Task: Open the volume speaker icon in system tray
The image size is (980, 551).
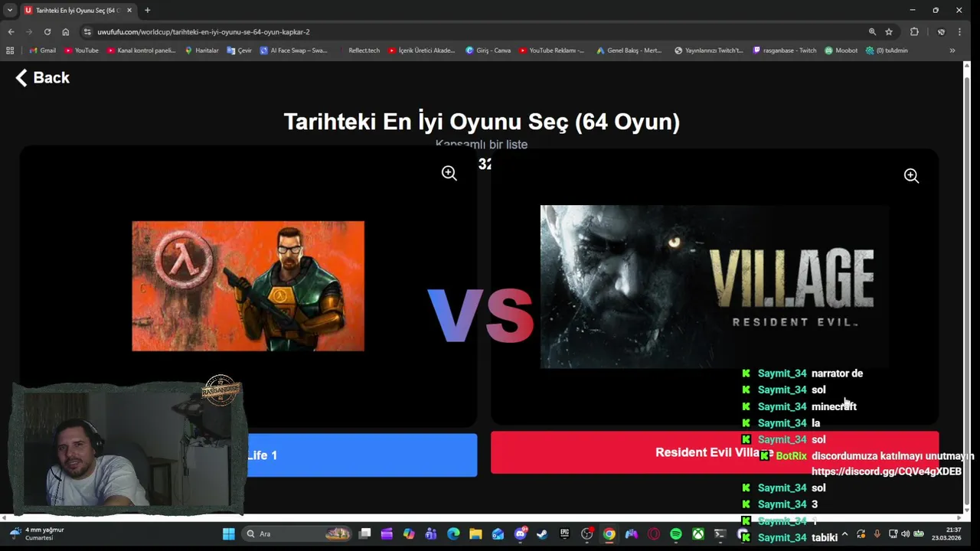Action: tap(906, 534)
